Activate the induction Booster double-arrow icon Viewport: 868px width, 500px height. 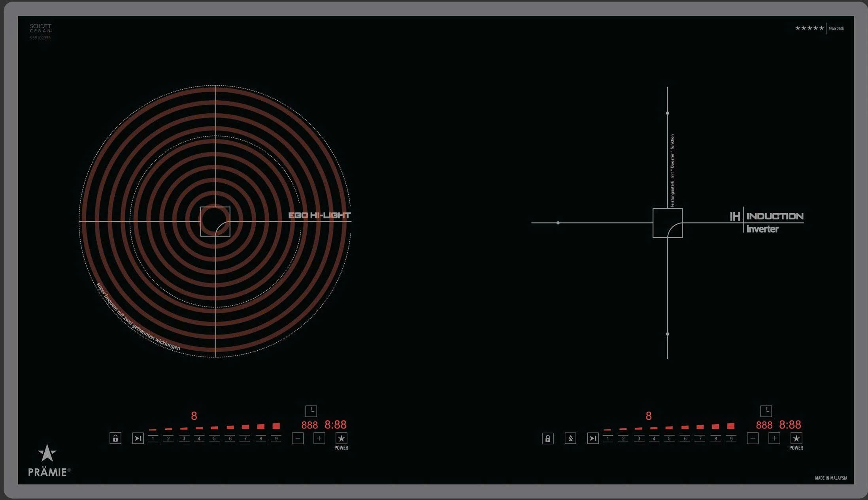[x=570, y=438]
